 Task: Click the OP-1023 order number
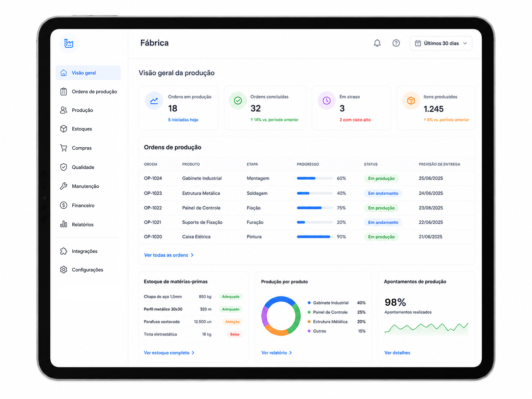153,193
